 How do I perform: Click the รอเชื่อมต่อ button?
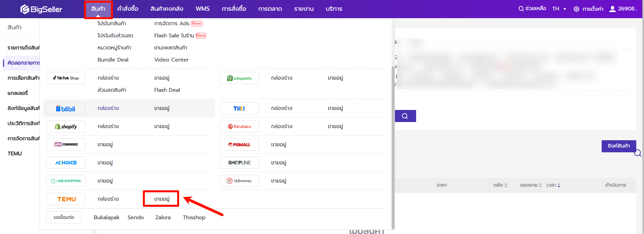point(64,218)
